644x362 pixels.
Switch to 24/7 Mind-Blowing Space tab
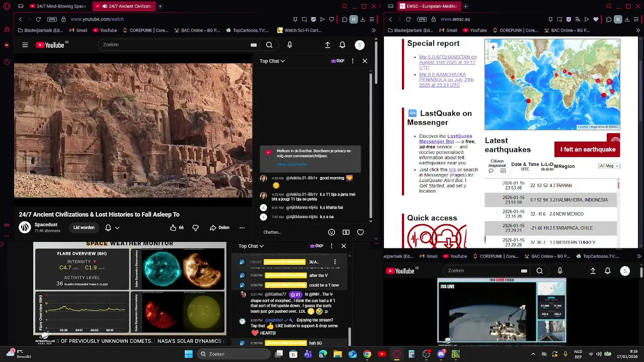pyautogui.click(x=58, y=7)
